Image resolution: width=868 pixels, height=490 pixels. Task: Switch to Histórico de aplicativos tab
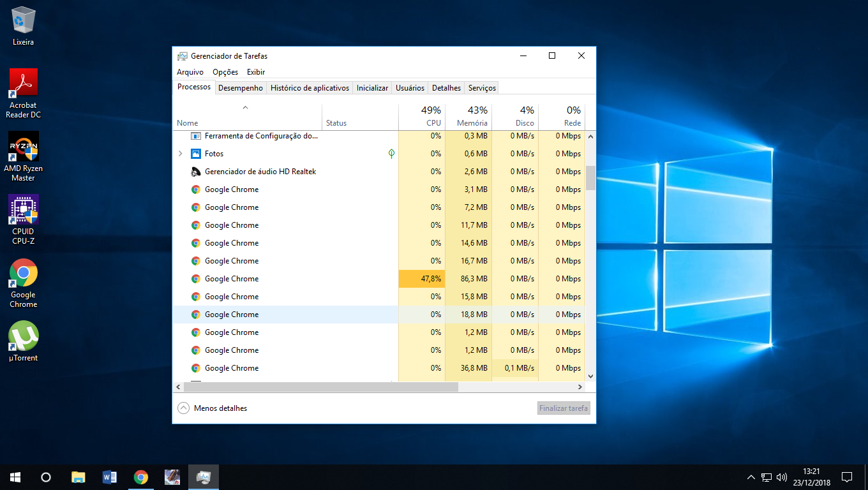[310, 88]
